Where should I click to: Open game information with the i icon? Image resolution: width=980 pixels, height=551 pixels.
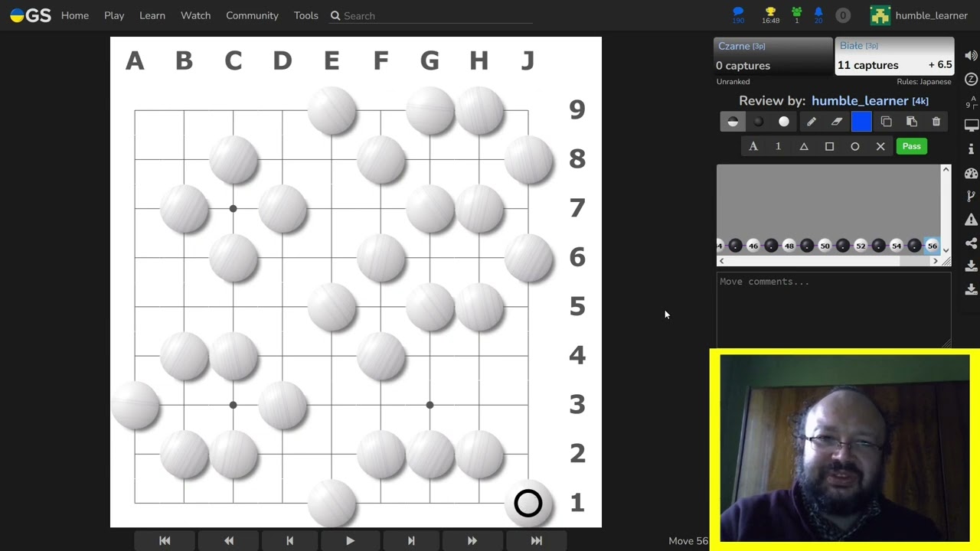(x=971, y=149)
